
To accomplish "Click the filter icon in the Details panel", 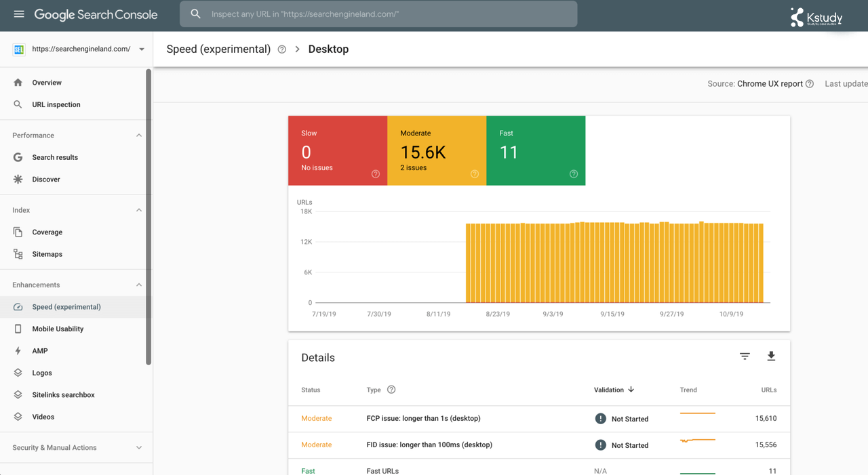I will pyautogui.click(x=745, y=356).
